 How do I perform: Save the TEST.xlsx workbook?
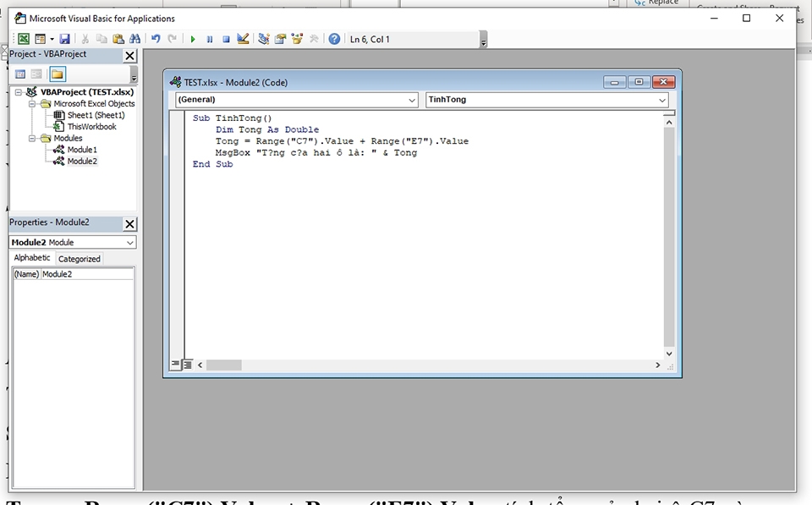click(x=65, y=39)
